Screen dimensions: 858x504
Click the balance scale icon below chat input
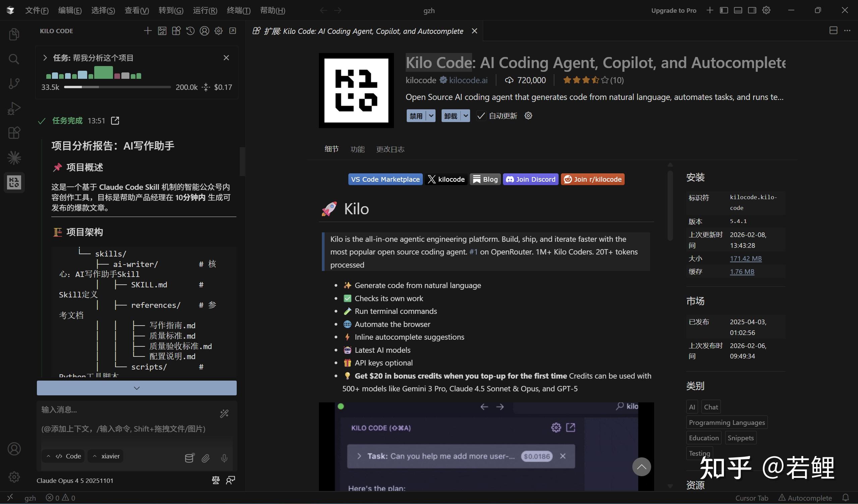click(x=216, y=480)
